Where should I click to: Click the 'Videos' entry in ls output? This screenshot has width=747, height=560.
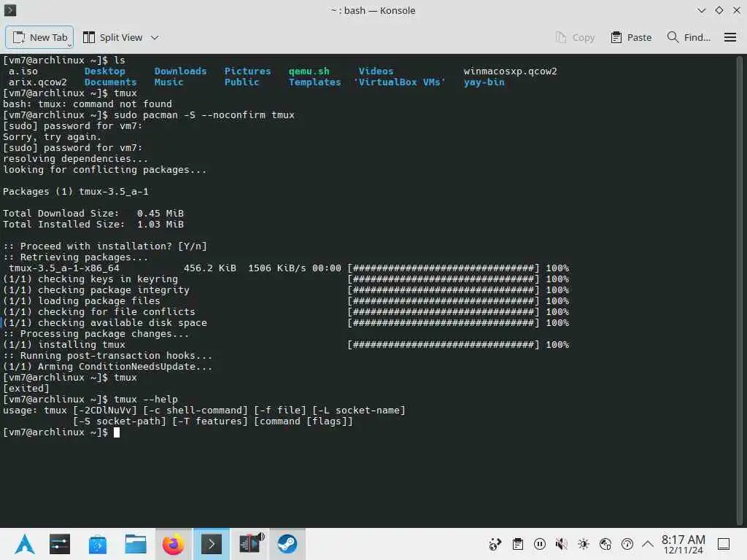pyautogui.click(x=376, y=71)
